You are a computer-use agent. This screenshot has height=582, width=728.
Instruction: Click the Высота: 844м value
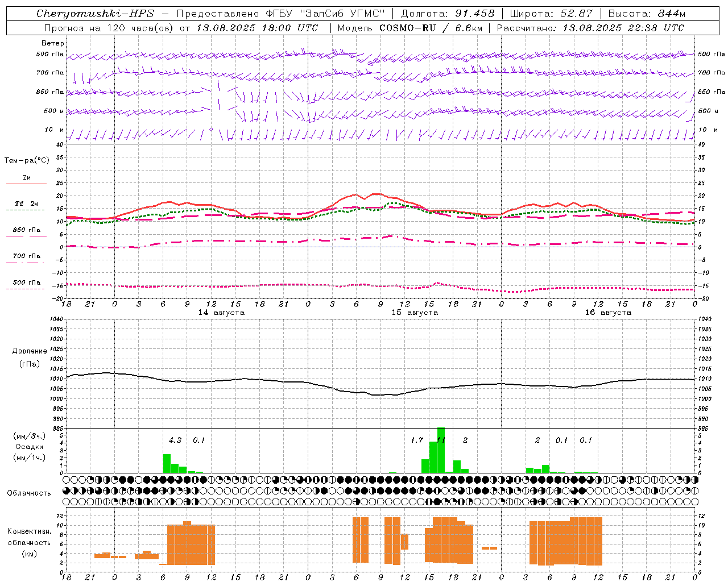point(647,14)
